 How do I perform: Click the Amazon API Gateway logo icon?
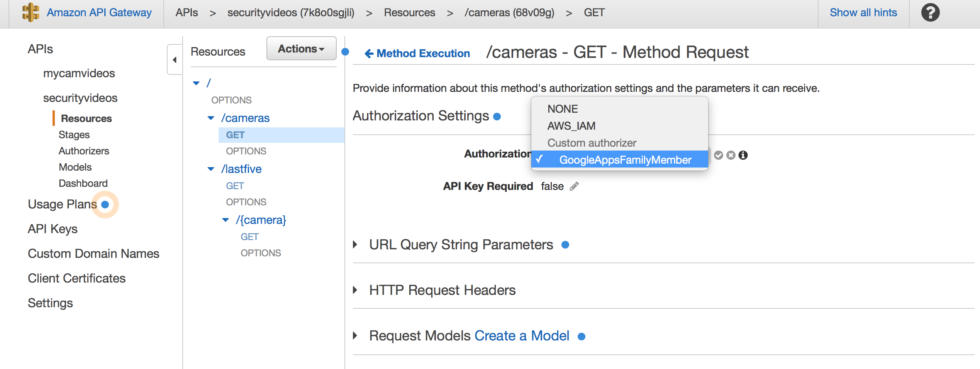31,13
